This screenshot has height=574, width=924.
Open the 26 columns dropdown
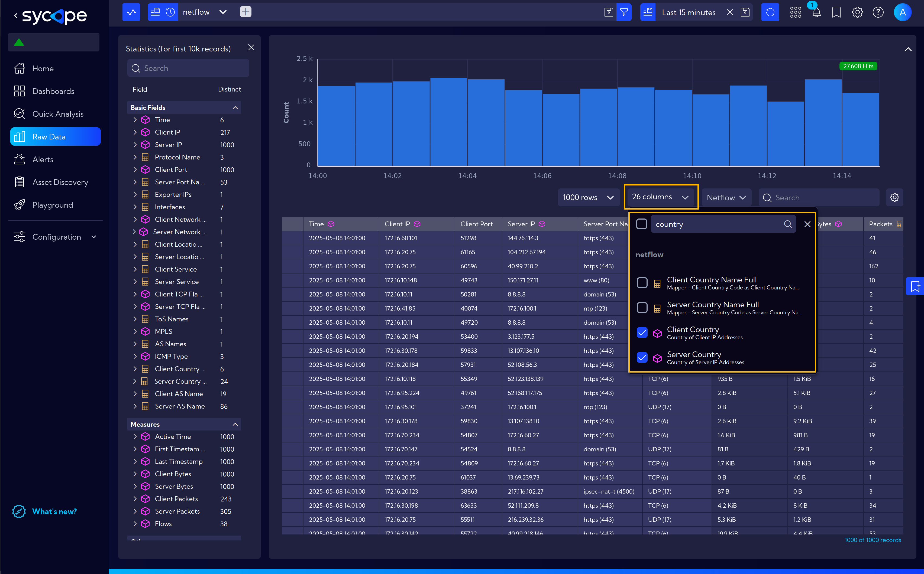click(661, 197)
